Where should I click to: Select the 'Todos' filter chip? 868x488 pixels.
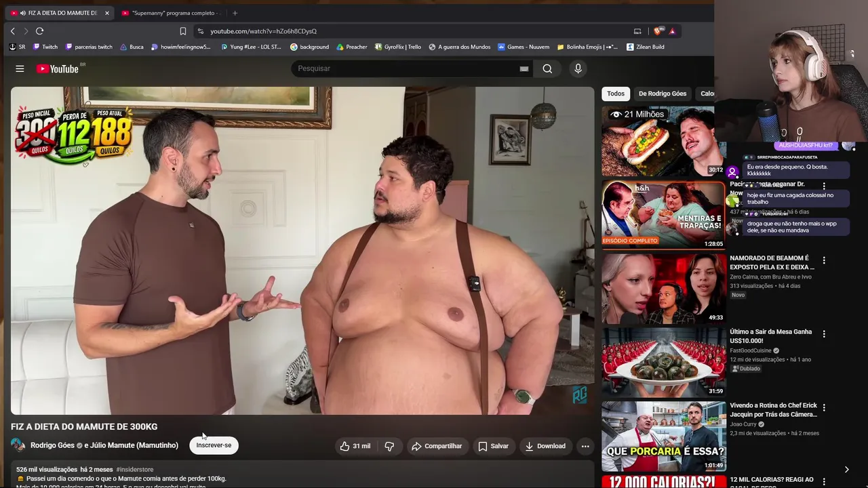click(x=616, y=94)
